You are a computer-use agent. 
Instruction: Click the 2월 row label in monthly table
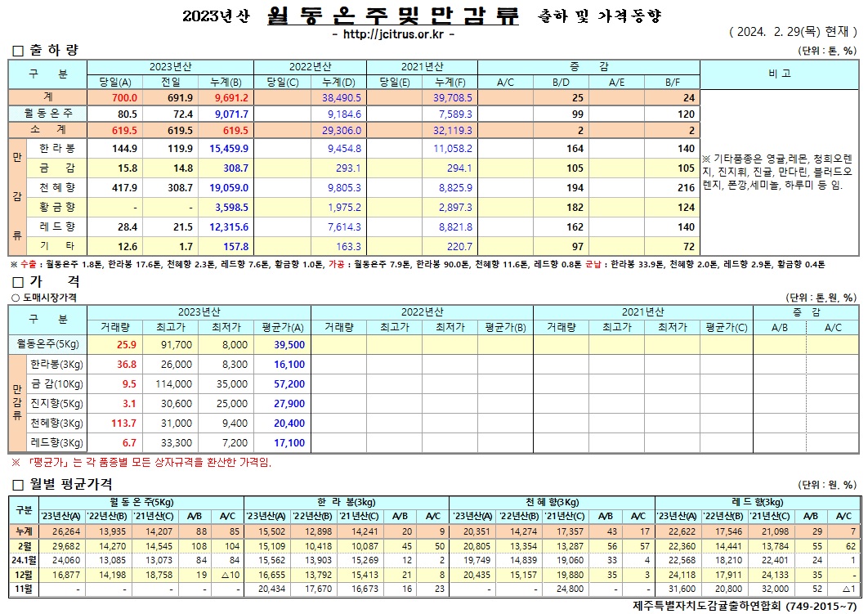pyautogui.click(x=24, y=545)
